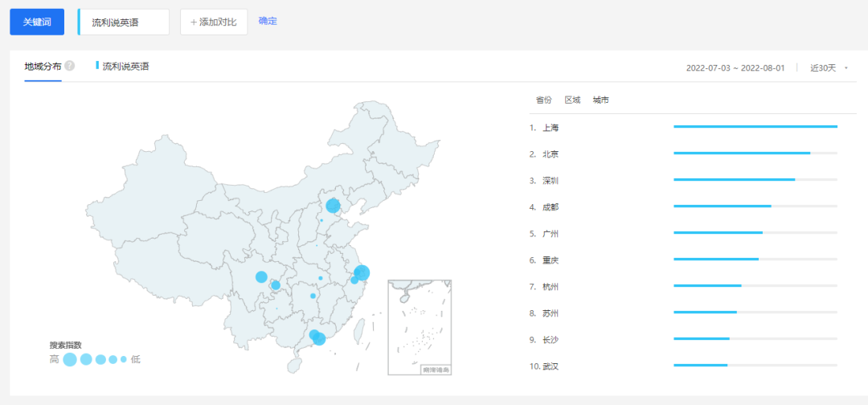Screen dimensions: 868x405
Task: Click the 上海 ranking bar
Action: point(755,127)
